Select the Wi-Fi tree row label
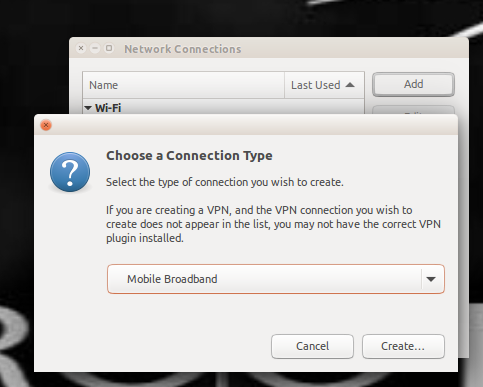The width and height of the screenshot is (483, 387). click(x=108, y=108)
